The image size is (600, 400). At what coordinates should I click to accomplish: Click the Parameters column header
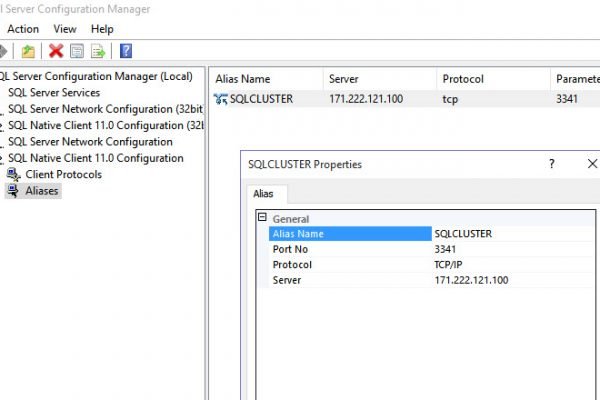pos(576,79)
